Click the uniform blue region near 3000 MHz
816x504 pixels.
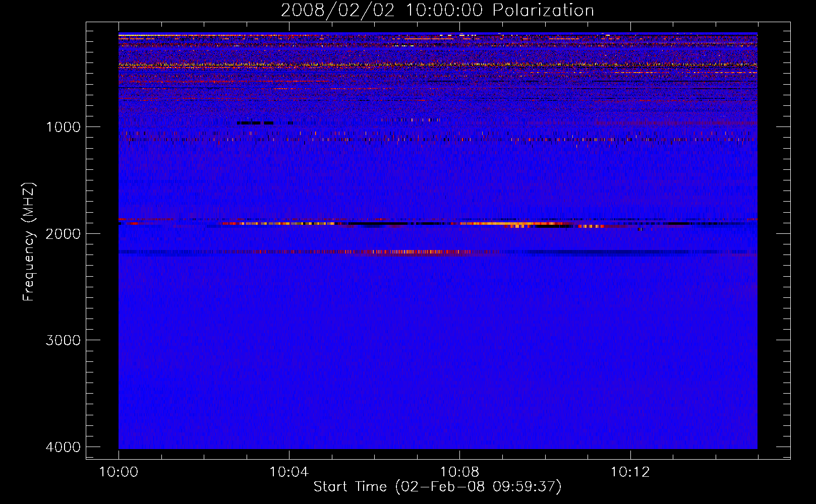point(438,340)
